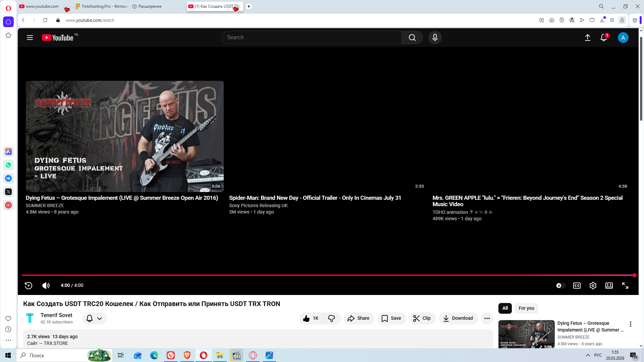This screenshot has height=362, width=644.
Task: Open the hamburger guide menu
Action: point(30,38)
